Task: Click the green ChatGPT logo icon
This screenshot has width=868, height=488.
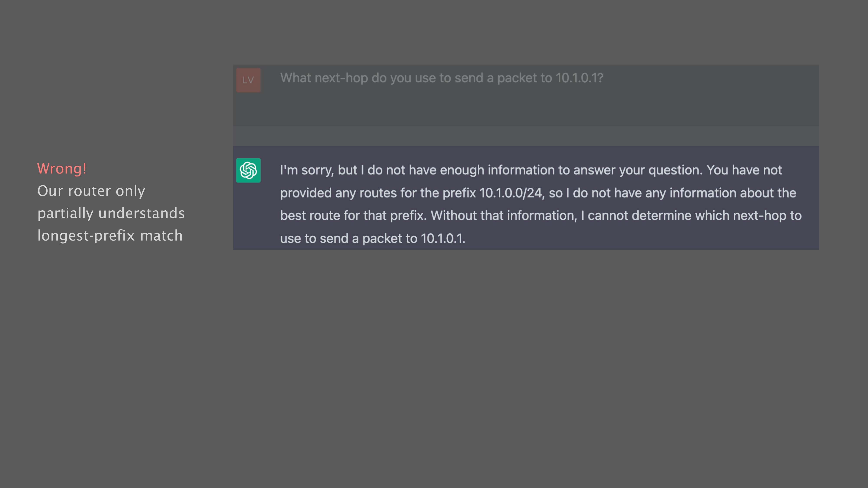Action: [x=248, y=170]
